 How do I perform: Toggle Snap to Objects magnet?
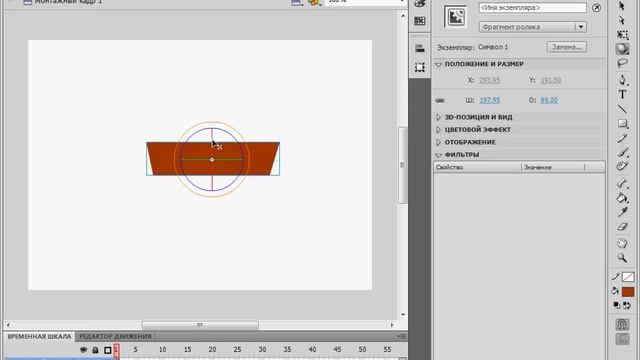pyautogui.click(x=622, y=324)
